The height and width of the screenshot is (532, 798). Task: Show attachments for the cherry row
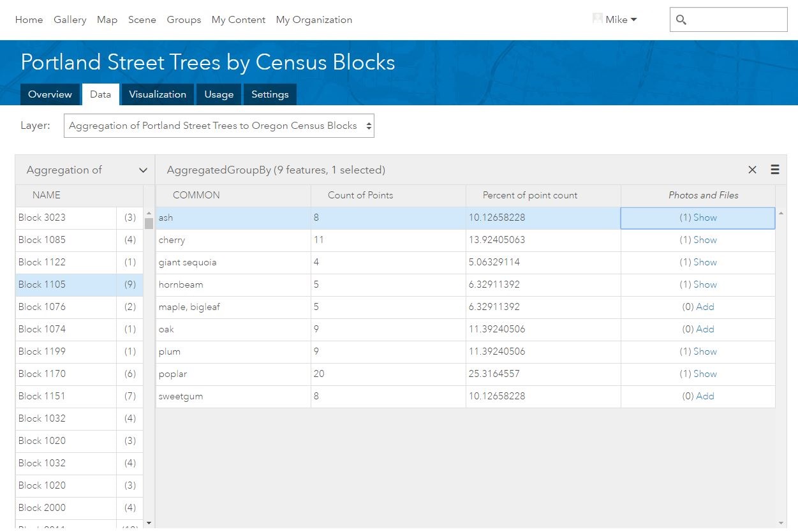[705, 240]
